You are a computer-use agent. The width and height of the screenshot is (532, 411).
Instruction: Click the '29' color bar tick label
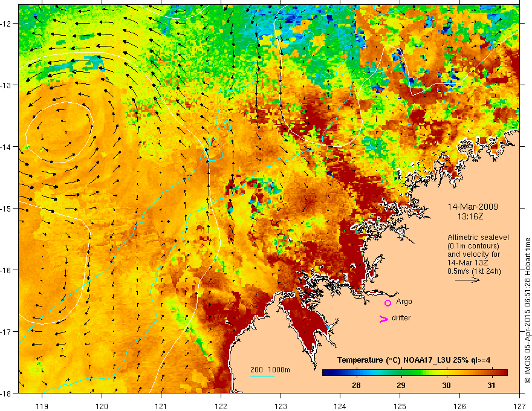(401, 385)
